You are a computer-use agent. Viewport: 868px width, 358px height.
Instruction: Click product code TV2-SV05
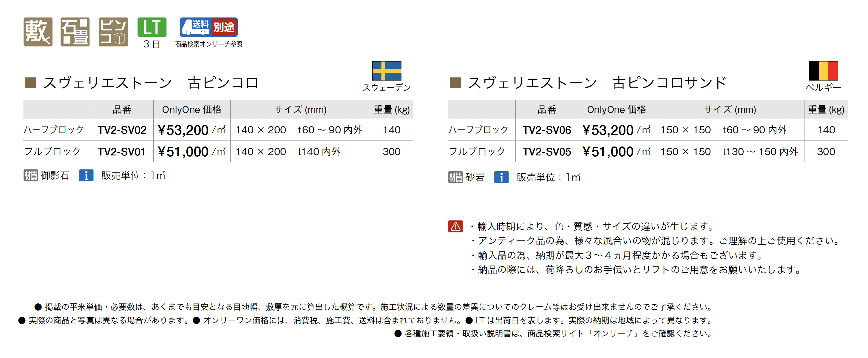pos(546,152)
